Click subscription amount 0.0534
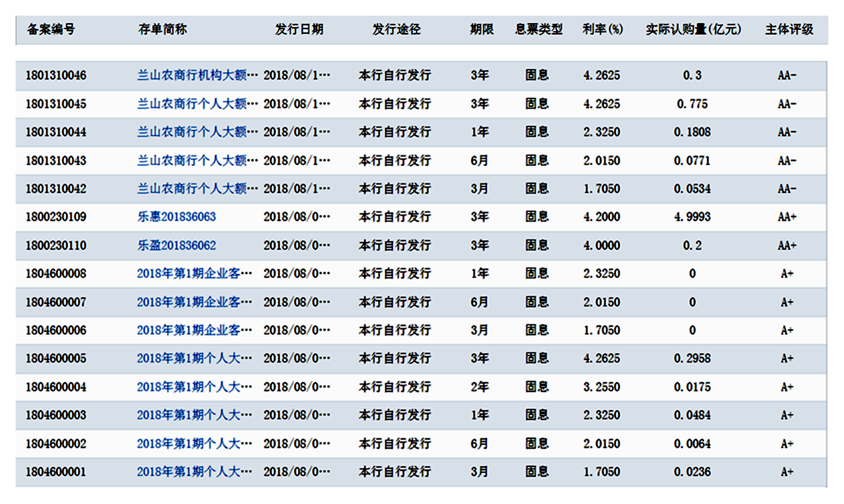This screenshot has width=844, height=504. [x=692, y=189]
